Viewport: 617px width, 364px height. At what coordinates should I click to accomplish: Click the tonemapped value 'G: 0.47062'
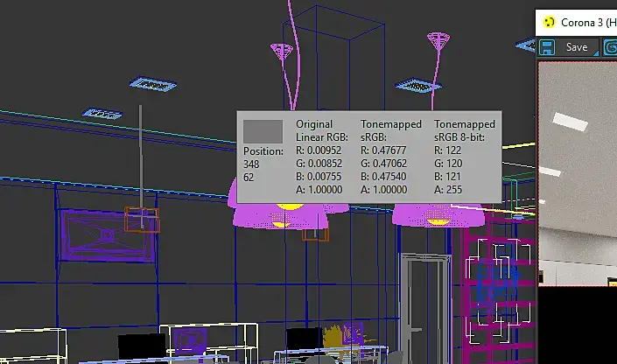pos(383,164)
